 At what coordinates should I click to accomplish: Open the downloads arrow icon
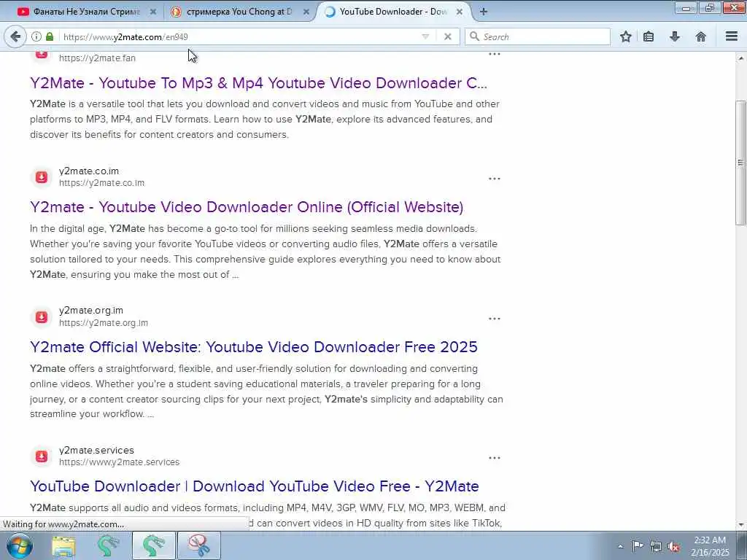point(674,36)
